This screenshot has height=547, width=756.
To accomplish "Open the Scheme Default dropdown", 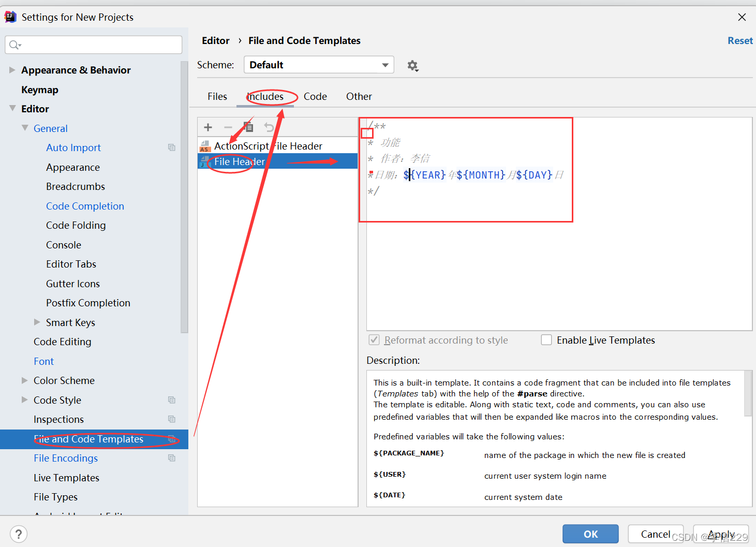I will point(319,65).
